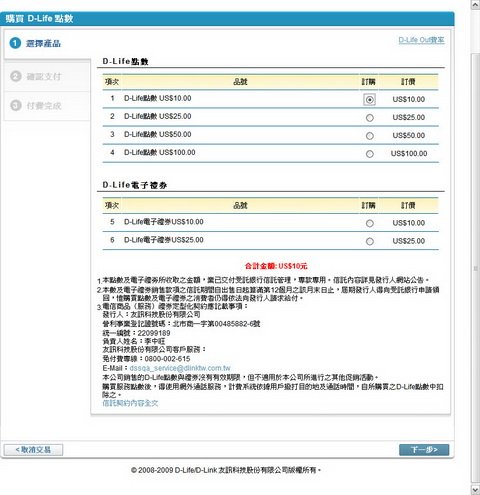Click scrollbar up arrow
The width and height of the screenshot is (480, 495).
(475, 5)
